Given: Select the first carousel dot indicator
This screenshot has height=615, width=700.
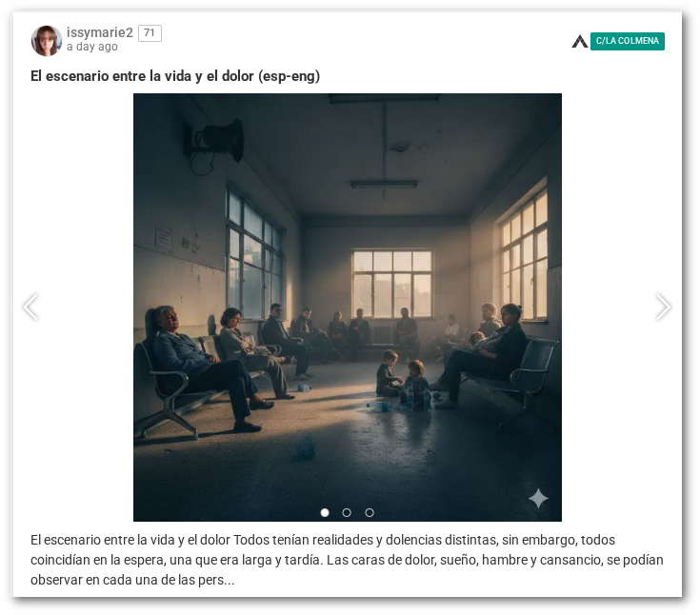Looking at the screenshot, I should click(x=325, y=513).
